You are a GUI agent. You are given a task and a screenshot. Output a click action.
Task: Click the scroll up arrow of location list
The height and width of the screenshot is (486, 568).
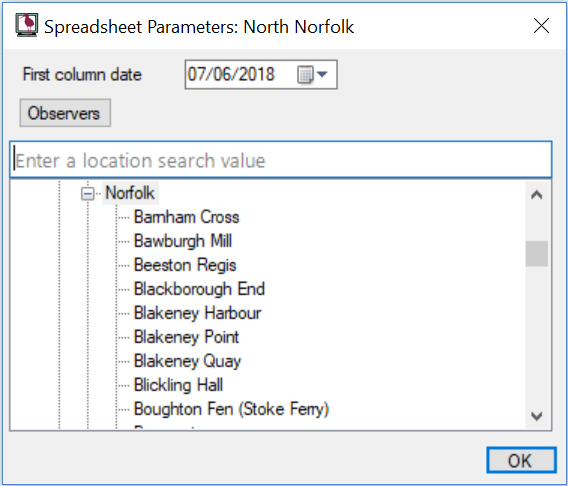(536, 195)
